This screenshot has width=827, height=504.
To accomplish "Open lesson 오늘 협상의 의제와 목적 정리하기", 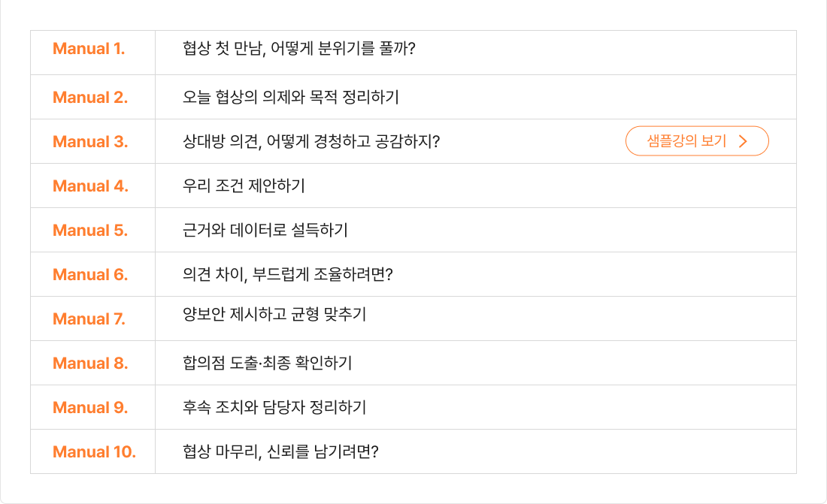I will coord(290,98).
